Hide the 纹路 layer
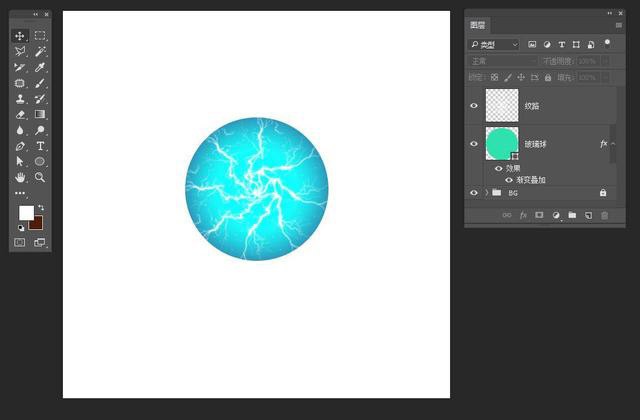Viewport: 640px width, 420px height. (474, 106)
